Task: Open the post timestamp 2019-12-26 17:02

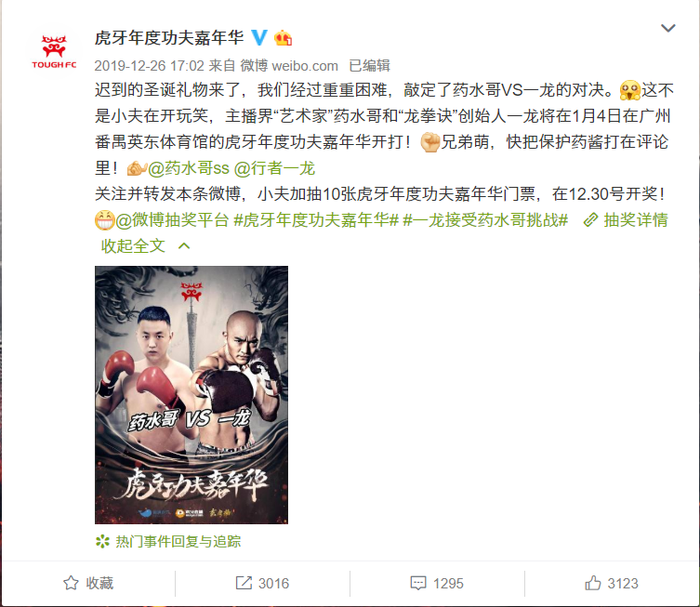Action: click(149, 66)
